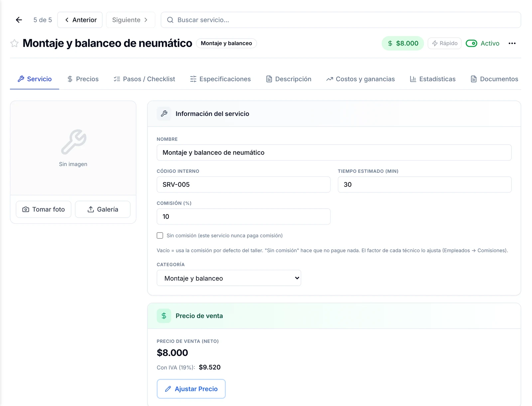Toggle the Rápido quick service chip
The image size is (532, 406).
(x=445, y=43)
